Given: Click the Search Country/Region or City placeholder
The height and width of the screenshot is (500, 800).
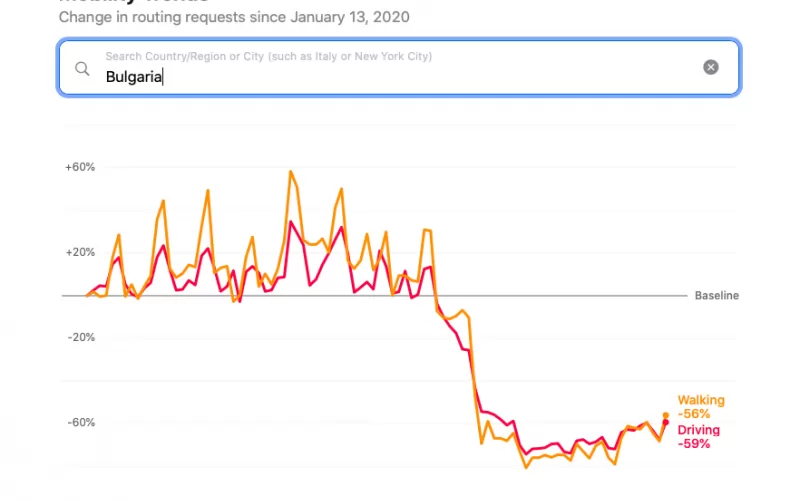Looking at the screenshot, I should 268,56.
